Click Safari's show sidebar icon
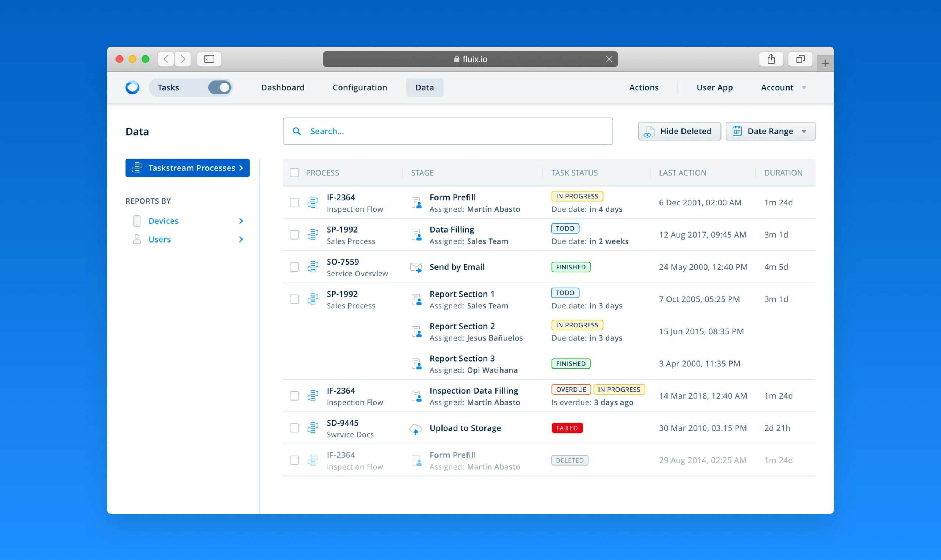This screenshot has height=560, width=941. pyautogui.click(x=209, y=59)
